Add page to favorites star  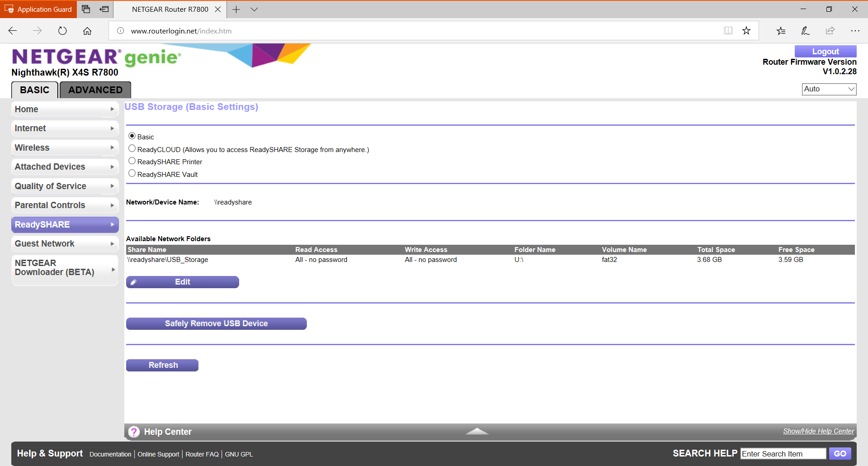pyautogui.click(x=746, y=31)
